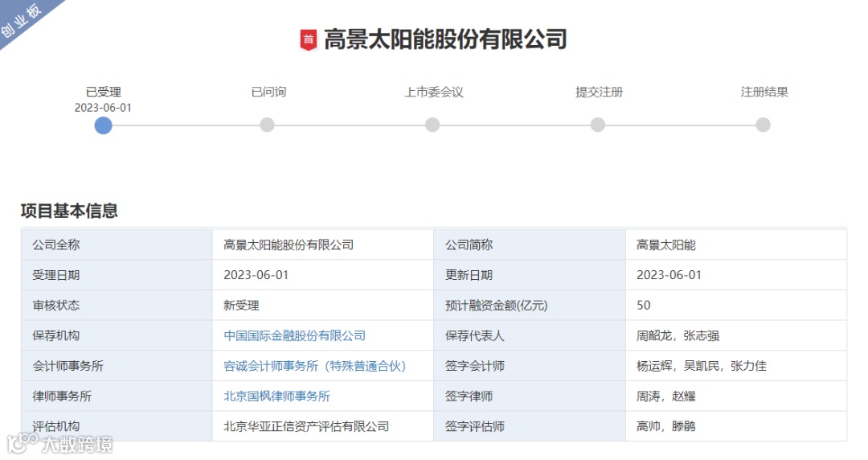Click the 北京华亚正信资产评估有限公司 value
Screen dimensions: 868x460
point(306,426)
